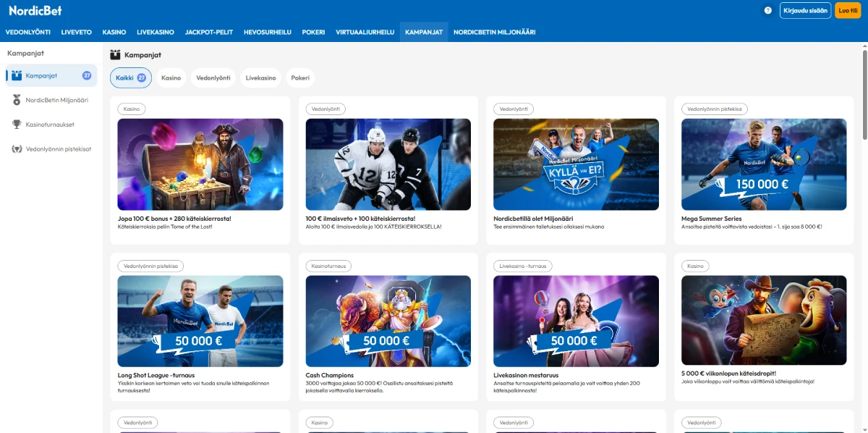Open pirate treasure chest campaign image
Image resolution: width=868 pixels, height=433 pixels.
[x=200, y=164]
